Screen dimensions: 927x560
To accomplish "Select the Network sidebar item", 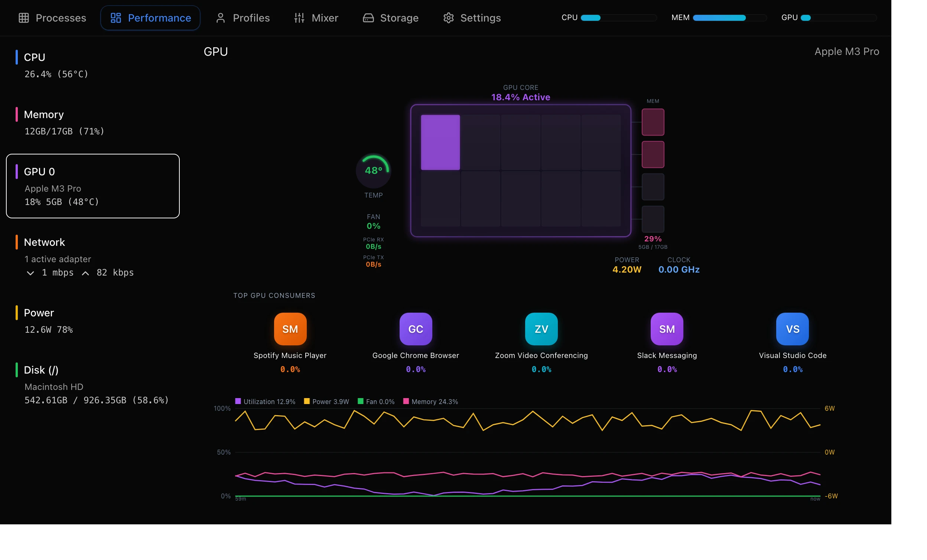I will (93, 257).
